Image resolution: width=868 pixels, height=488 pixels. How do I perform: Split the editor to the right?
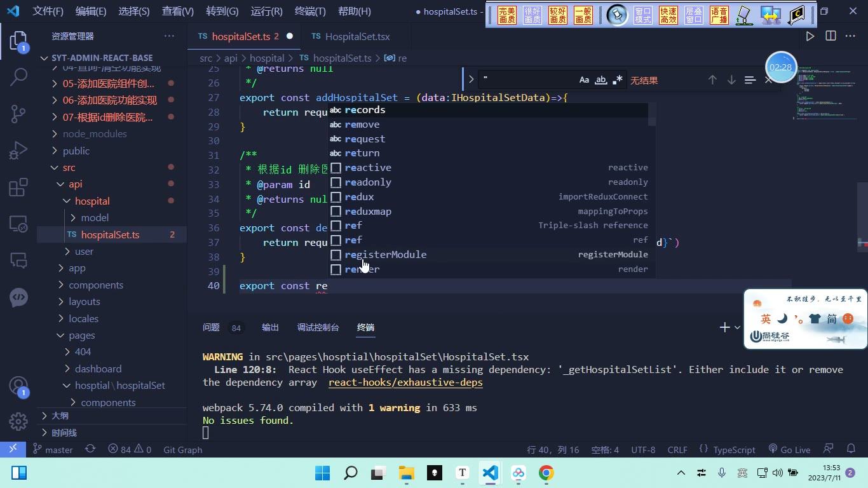pos(831,36)
